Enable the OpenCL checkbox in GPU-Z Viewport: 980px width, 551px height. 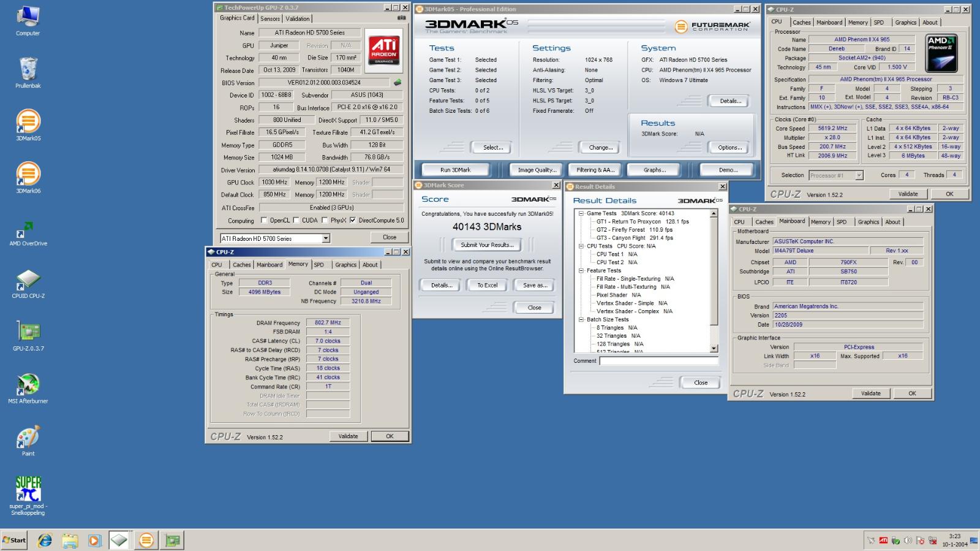click(x=264, y=220)
